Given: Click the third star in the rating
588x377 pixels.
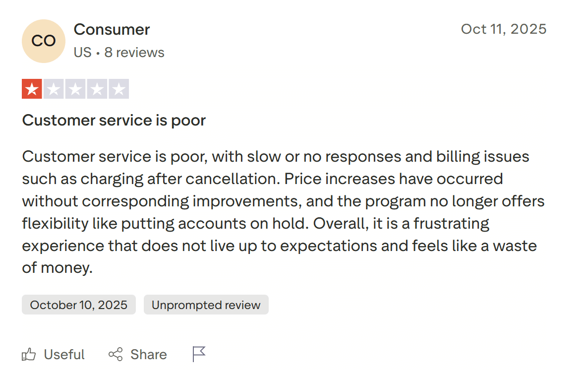Looking at the screenshot, I should (x=75, y=88).
